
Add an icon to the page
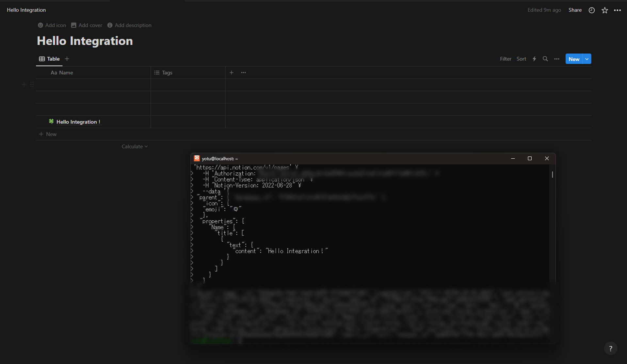(52, 25)
